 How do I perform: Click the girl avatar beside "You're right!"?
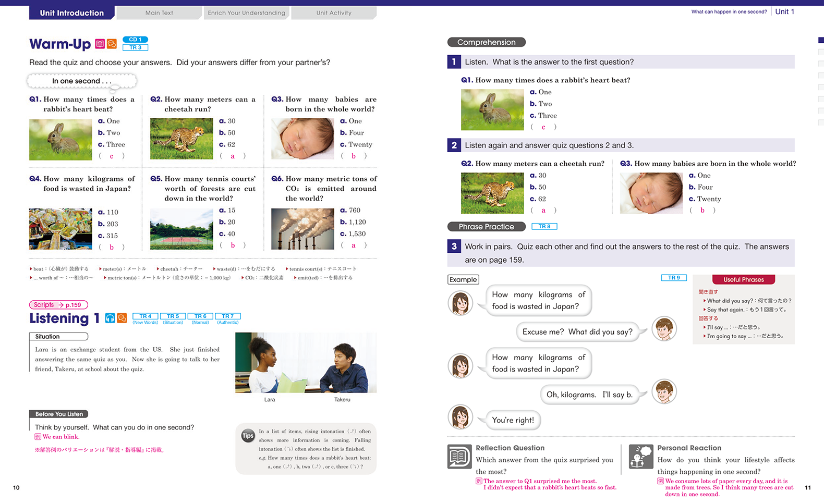click(461, 417)
